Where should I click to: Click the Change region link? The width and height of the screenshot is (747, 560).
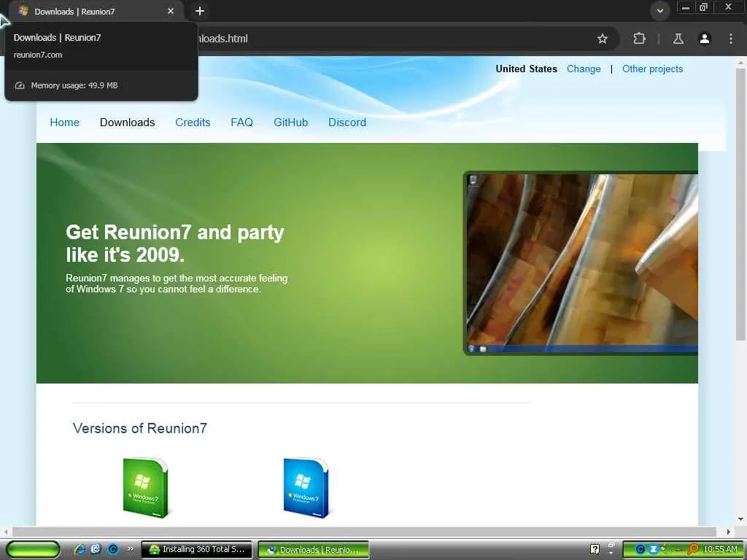click(x=584, y=69)
